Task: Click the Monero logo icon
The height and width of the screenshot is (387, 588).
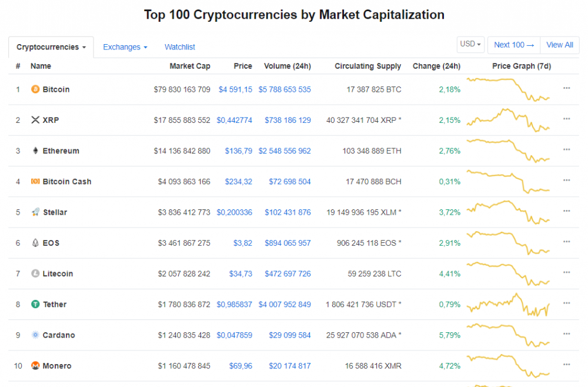Action: pos(35,366)
